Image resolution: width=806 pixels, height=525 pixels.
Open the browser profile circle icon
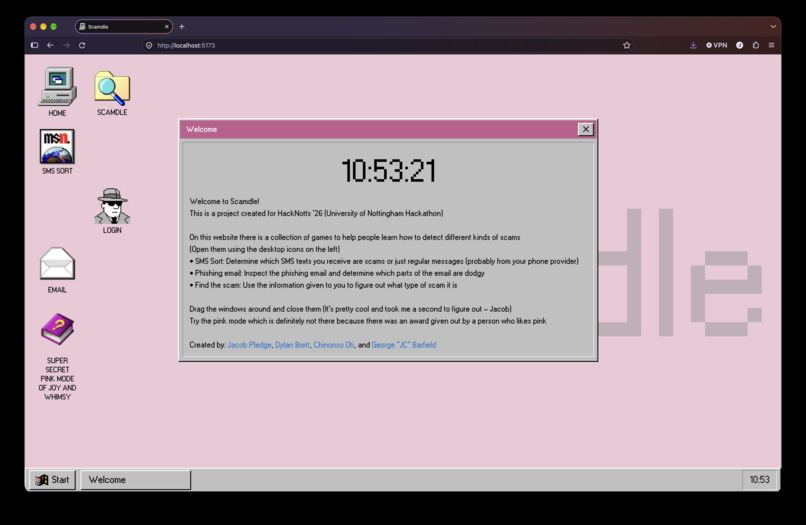click(x=740, y=45)
